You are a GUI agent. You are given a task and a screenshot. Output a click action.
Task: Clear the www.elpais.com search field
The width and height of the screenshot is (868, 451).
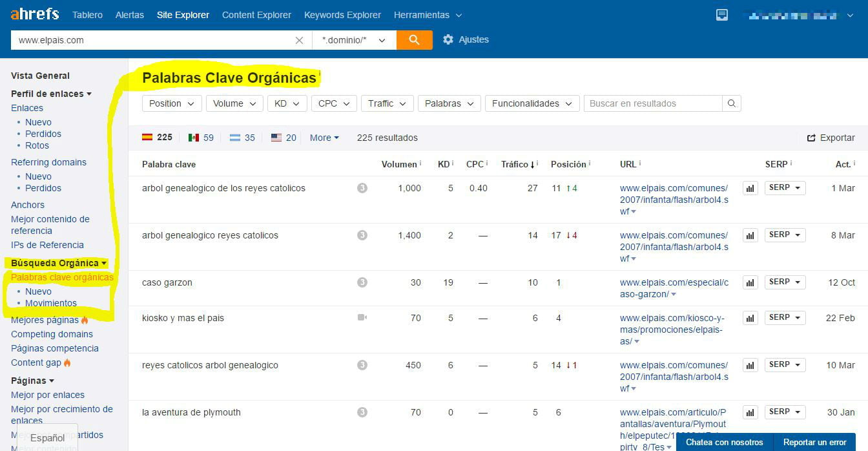point(299,40)
